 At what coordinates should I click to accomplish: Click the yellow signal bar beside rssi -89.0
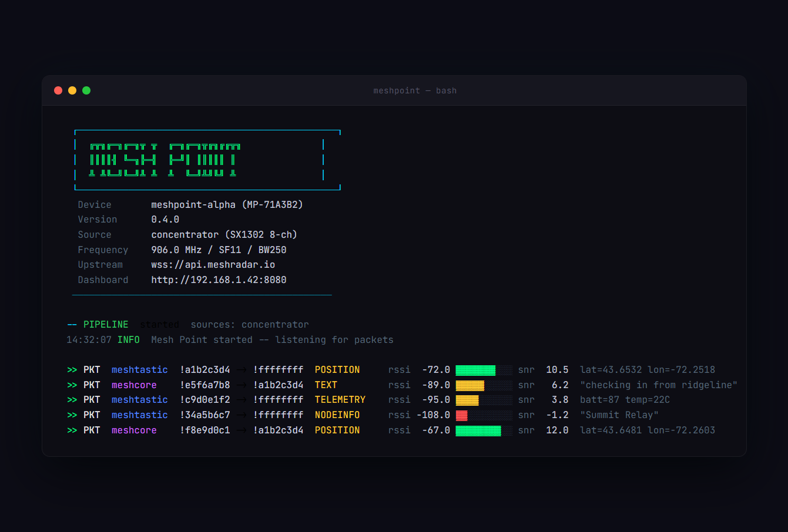point(470,386)
